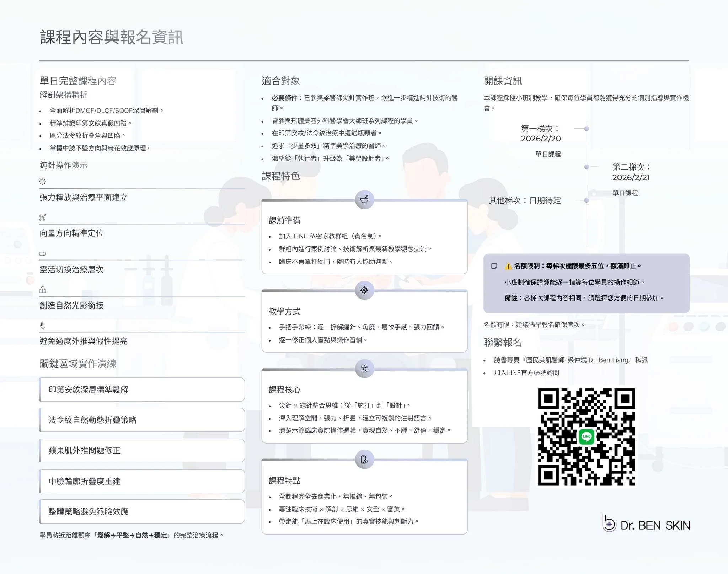The height and width of the screenshot is (574, 728).
Task: Click the 備註 note about 各梯次課程內容相同
Action: click(585, 298)
